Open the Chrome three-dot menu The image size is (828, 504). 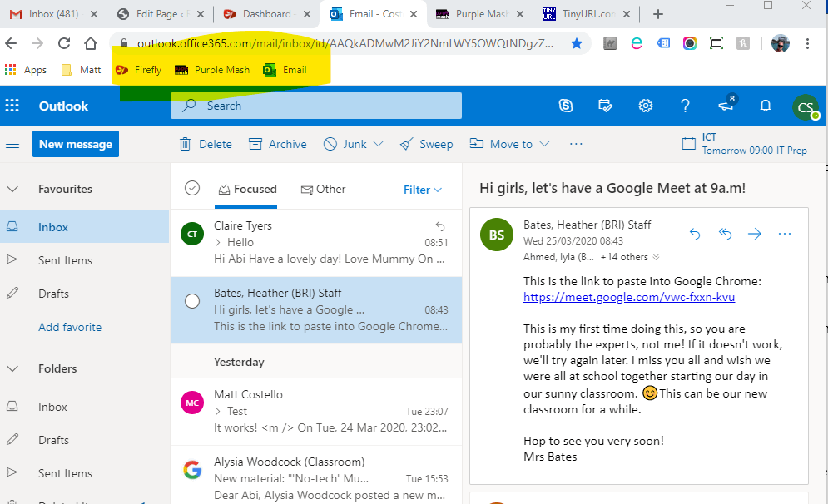pos(807,43)
